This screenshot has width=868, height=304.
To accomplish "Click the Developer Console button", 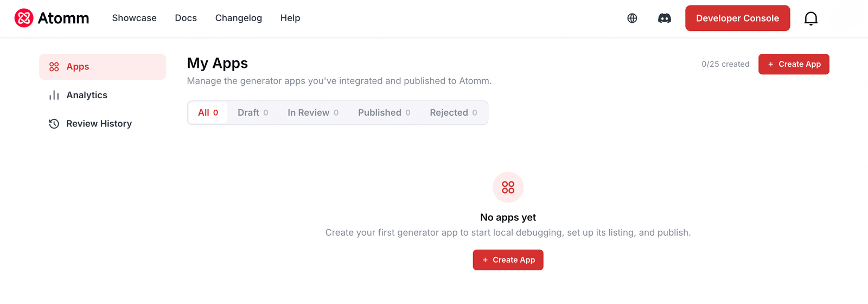I will [x=738, y=18].
